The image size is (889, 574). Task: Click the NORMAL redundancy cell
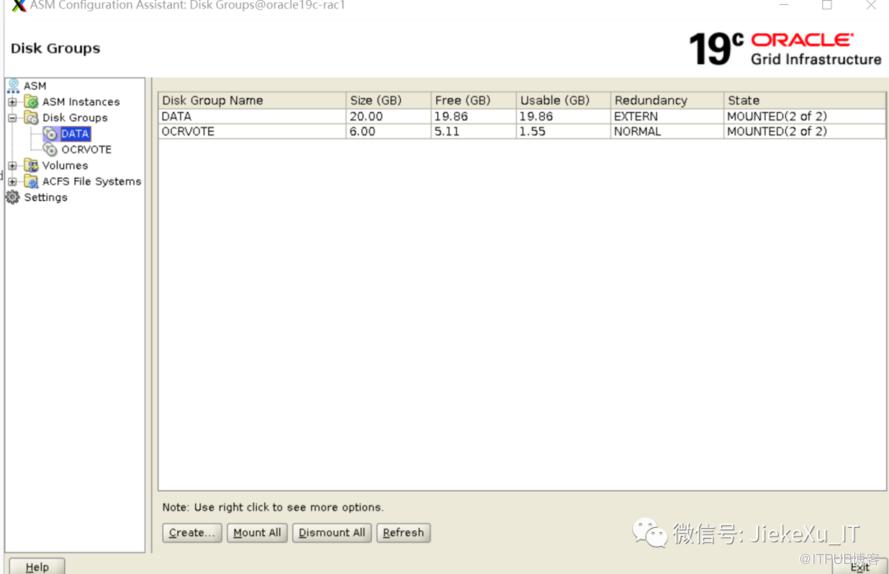(x=667, y=132)
